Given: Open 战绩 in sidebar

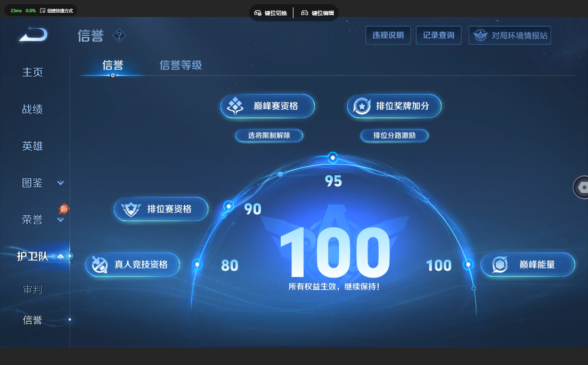Looking at the screenshot, I should coord(32,109).
